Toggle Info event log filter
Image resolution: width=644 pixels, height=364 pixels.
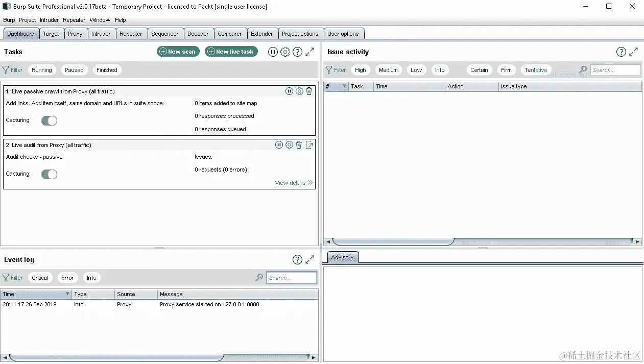click(91, 278)
